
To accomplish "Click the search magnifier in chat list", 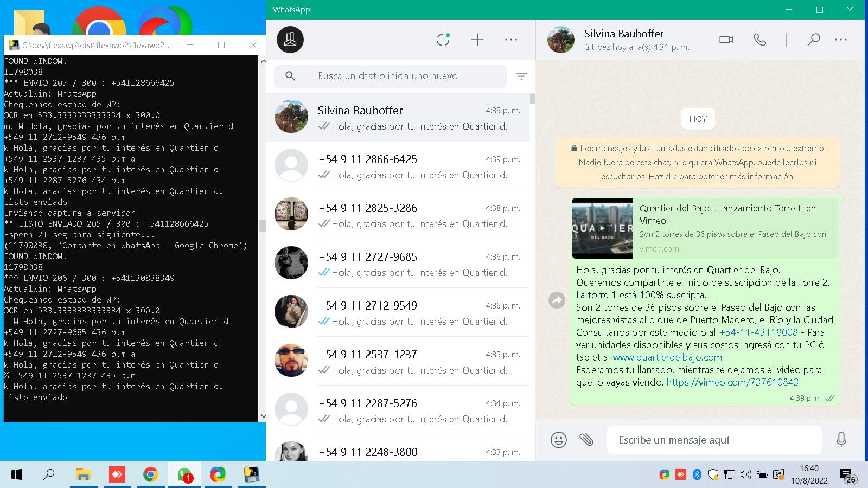I will pos(290,76).
